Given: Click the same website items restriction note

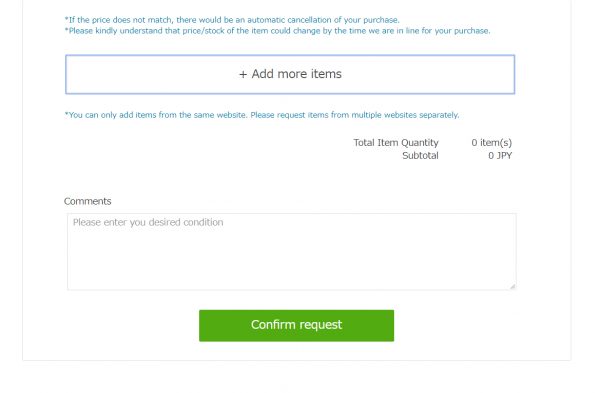Looking at the screenshot, I should (156, 115).
